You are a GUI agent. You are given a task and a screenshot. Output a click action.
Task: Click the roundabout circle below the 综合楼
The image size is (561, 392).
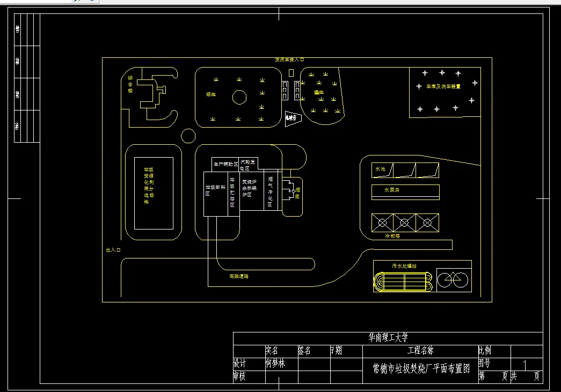(188, 136)
